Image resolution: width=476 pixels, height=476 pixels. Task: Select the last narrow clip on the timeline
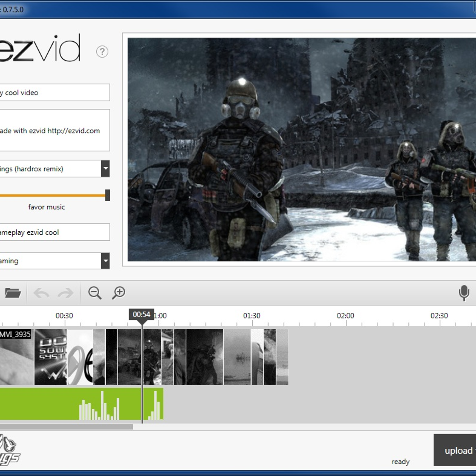[x=282, y=357]
